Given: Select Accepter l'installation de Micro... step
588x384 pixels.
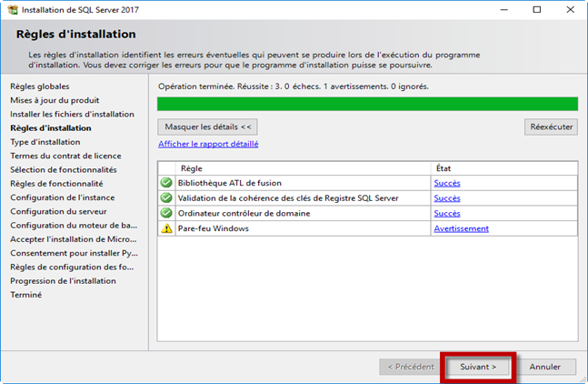Looking at the screenshot, I should click(x=74, y=239).
